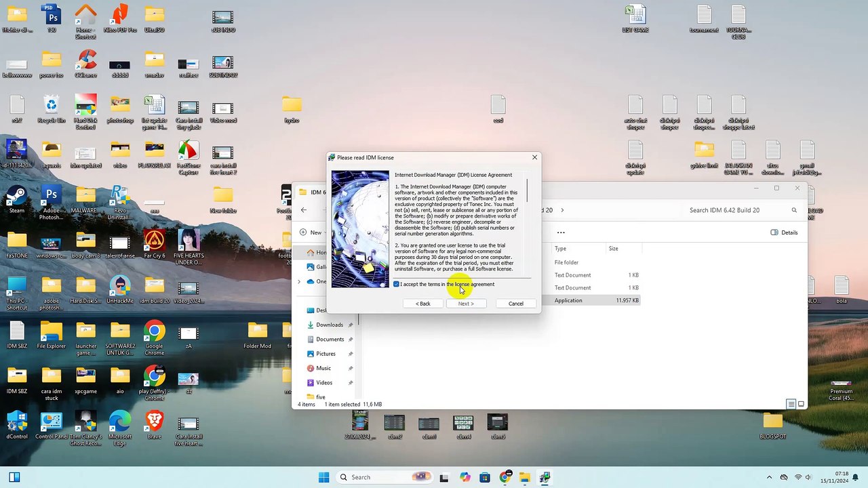Image resolution: width=868 pixels, height=488 pixels.
Task: Select the Home Shortcut desktop icon
Action: click(86, 22)
